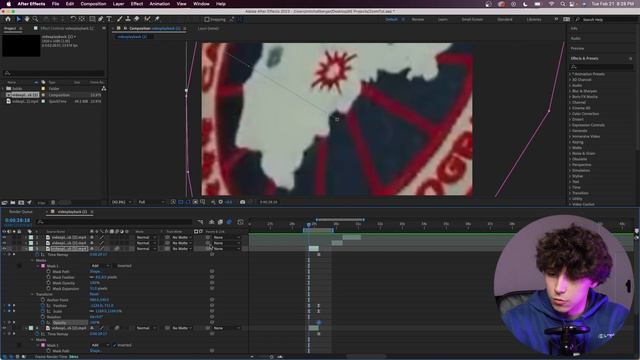
Task: Toggle video visibility for layer 2
Action: [4, 243]
